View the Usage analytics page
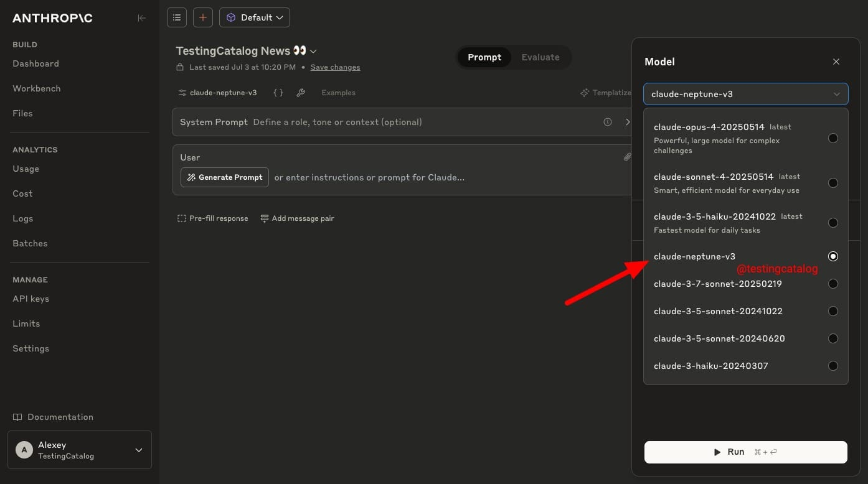 (x=26, y=169)
